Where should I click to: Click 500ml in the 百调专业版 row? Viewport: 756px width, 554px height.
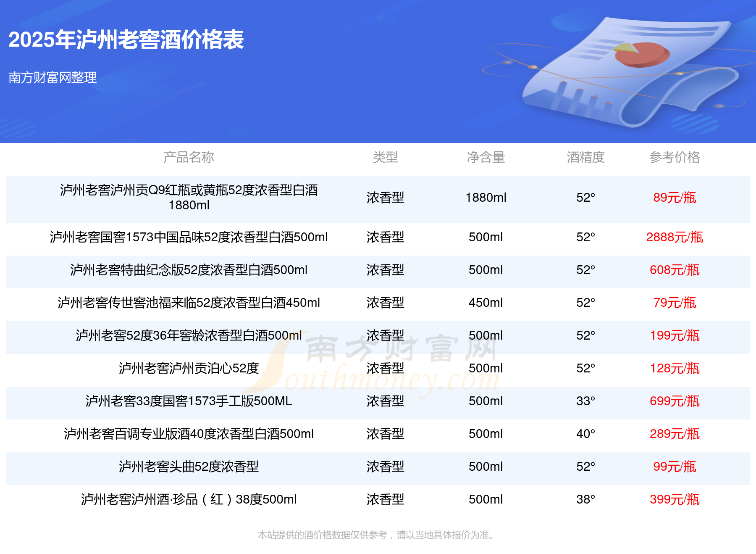[486, 434]
